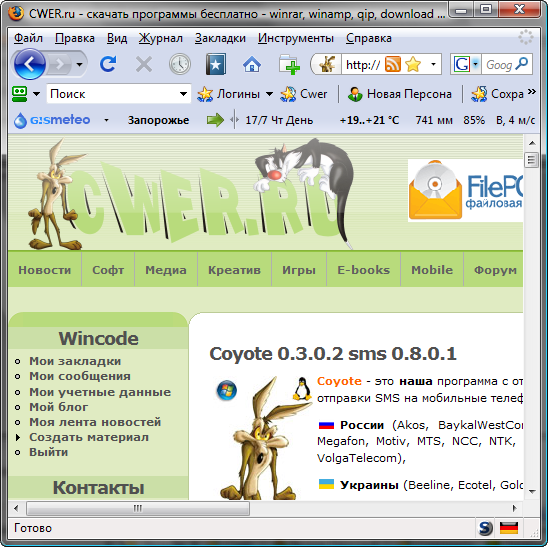Click the FilePost banner ad
The height and width of the screenshot is (547, 548).
465,190
